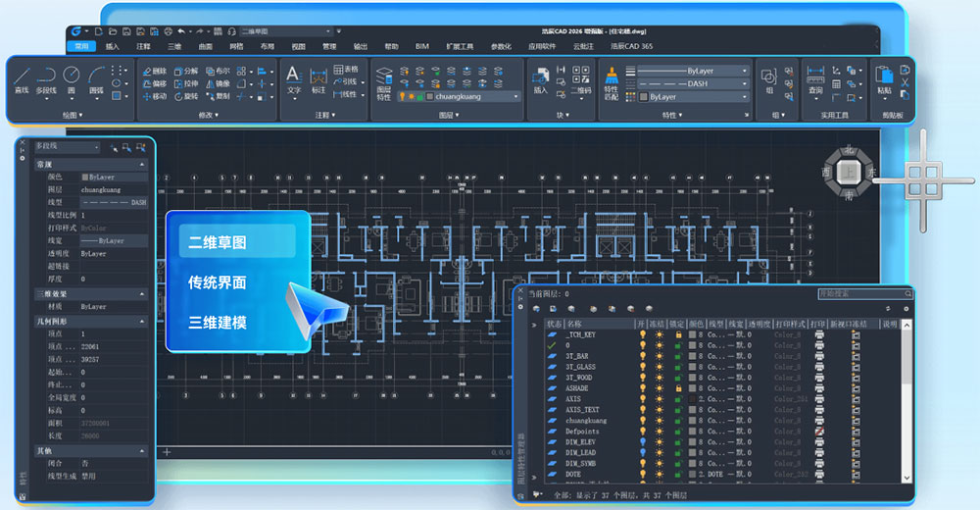Open the DASH linetype dropdown
980x510 pixels.
(x=693, y=83)
